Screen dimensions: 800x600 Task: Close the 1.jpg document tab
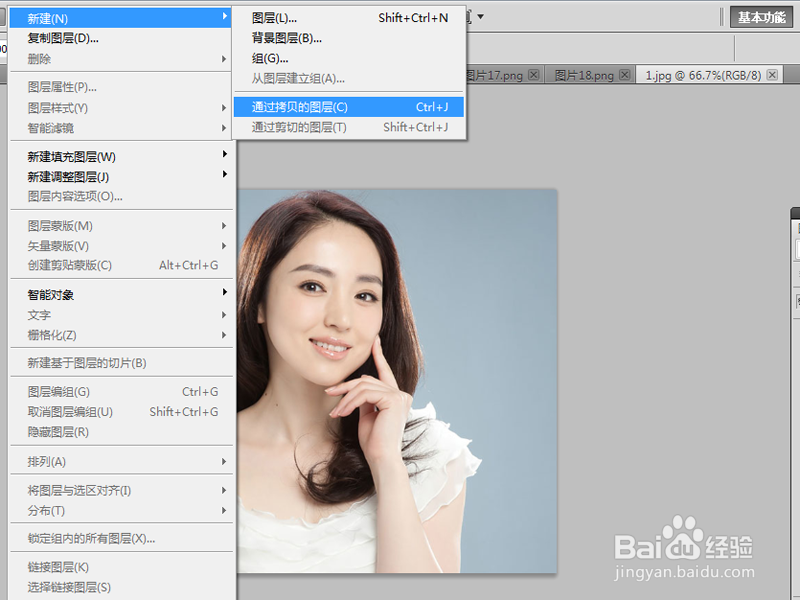click(772, 75)
